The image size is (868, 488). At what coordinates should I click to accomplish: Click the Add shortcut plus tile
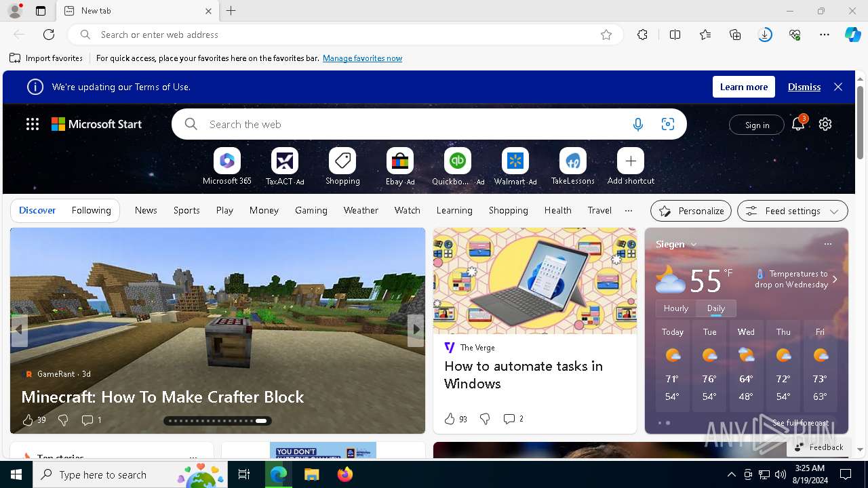(x=631, y=161)
